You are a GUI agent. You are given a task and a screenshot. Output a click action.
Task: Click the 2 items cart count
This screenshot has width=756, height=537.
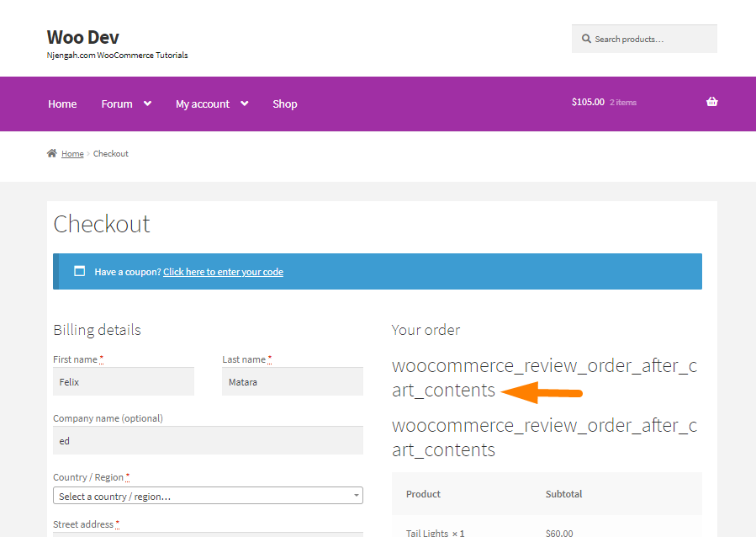click(623, 103)
